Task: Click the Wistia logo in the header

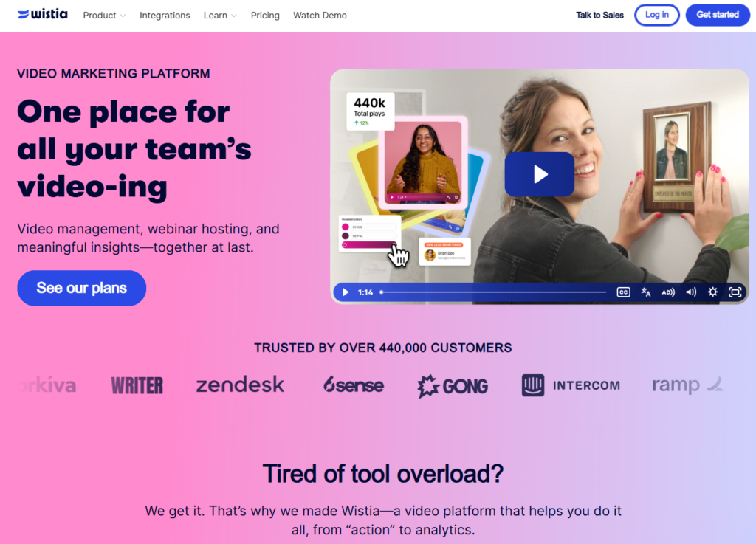Action: pyautogui.click(x=42, y=15)
